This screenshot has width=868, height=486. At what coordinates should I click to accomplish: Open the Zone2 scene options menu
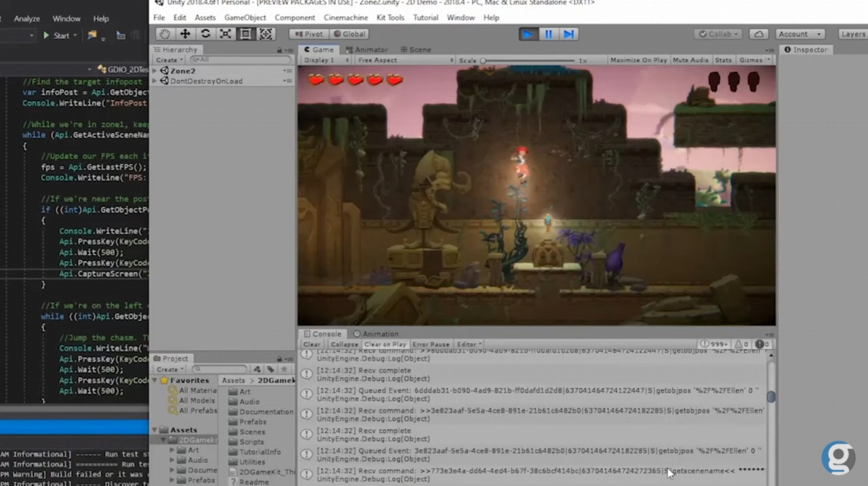pyautogui.click(x=288, y=70)
